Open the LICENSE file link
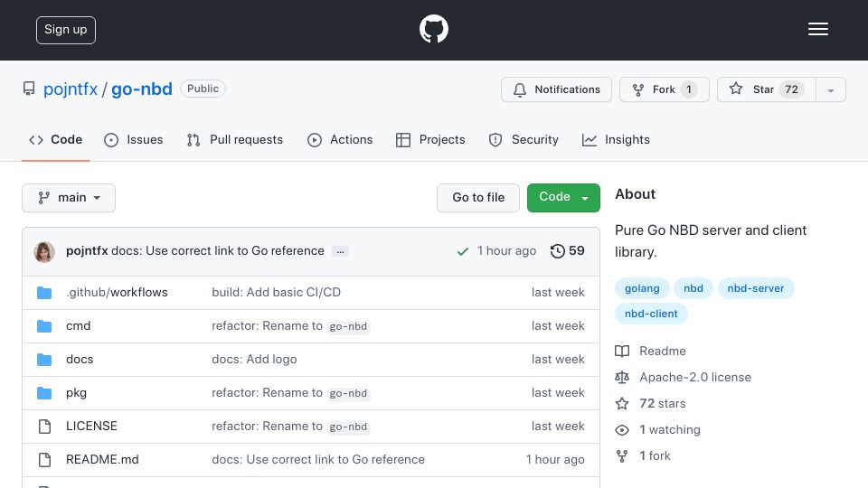Screen dimensions: 868x488 [91, 427]
